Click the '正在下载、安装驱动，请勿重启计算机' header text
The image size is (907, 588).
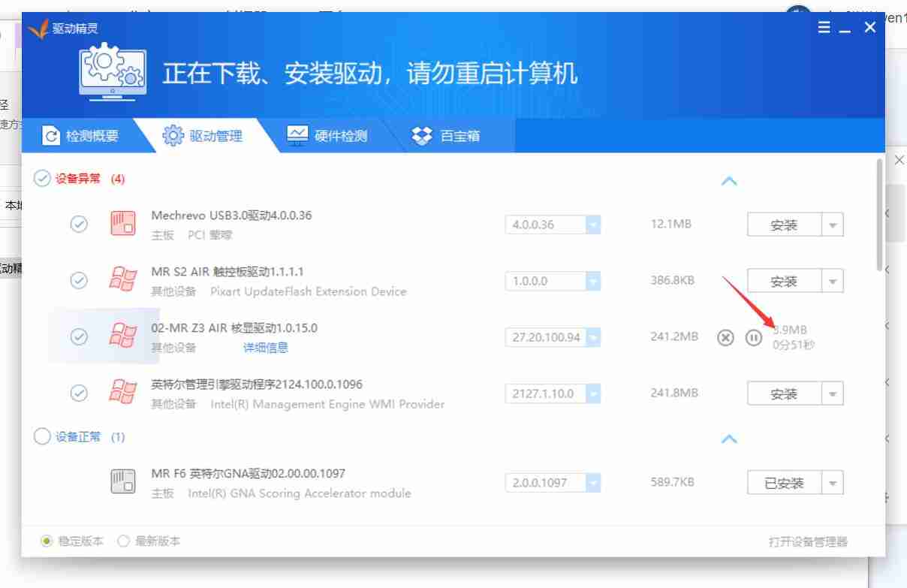tap(370, 74)
